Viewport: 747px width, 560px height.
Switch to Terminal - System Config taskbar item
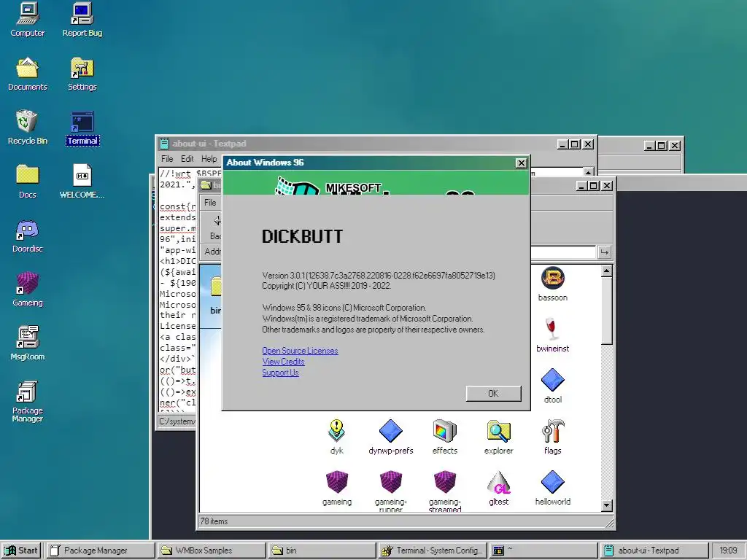433,551
